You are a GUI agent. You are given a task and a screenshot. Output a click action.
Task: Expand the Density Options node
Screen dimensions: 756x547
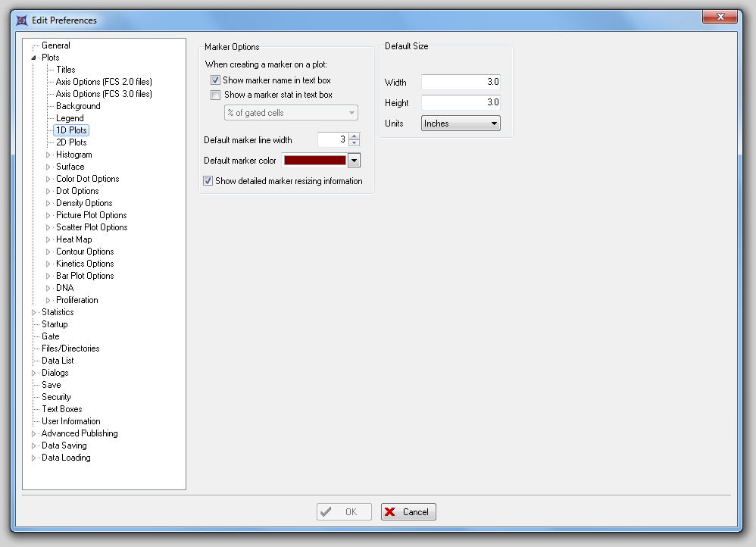pos(48,203)
